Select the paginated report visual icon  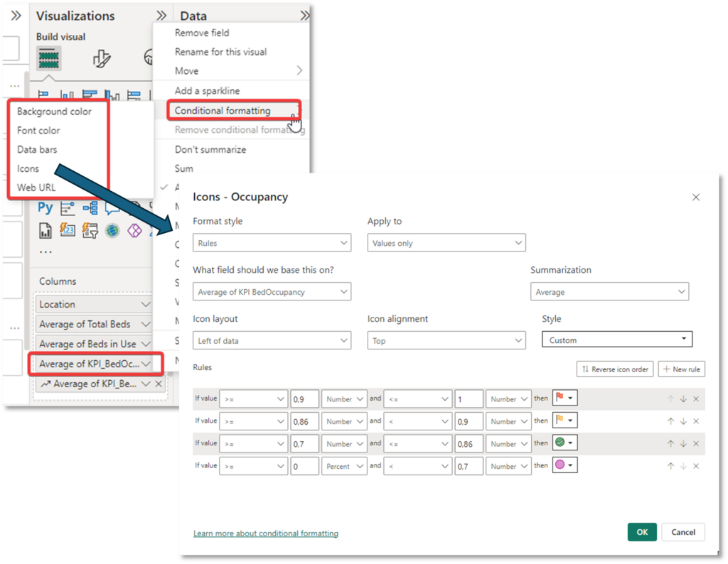pos(46,229)
